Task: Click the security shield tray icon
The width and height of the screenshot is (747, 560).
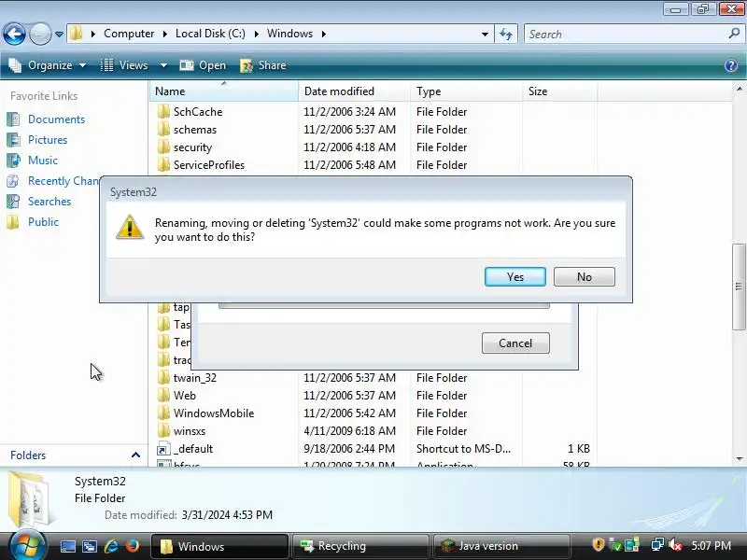Action: pyautogui.click(x=598, y=544)
